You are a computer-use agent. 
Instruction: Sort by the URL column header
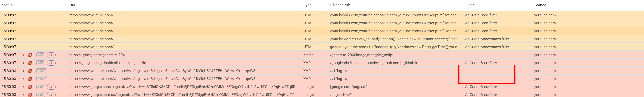[73, 5]
